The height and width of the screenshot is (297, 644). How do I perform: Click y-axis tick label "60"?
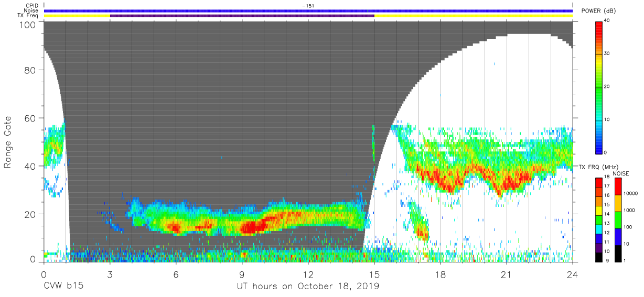click(x=30, y=118)
